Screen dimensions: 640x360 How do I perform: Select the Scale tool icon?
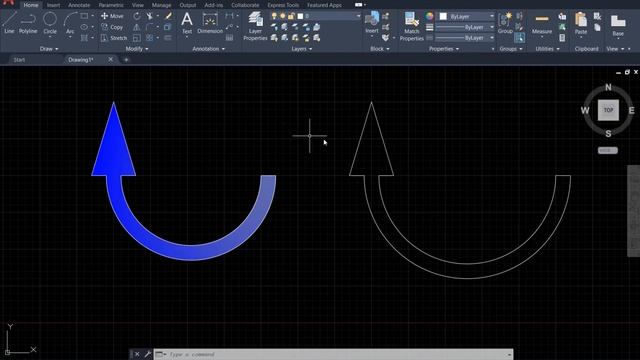[x=137, y=38]
